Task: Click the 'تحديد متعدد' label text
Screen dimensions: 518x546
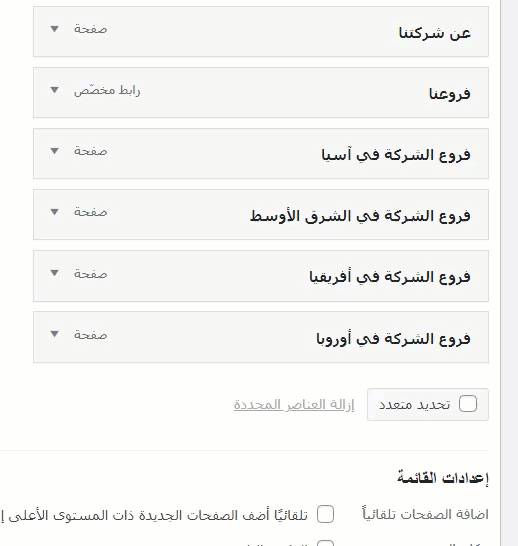Action: [414, 405]
